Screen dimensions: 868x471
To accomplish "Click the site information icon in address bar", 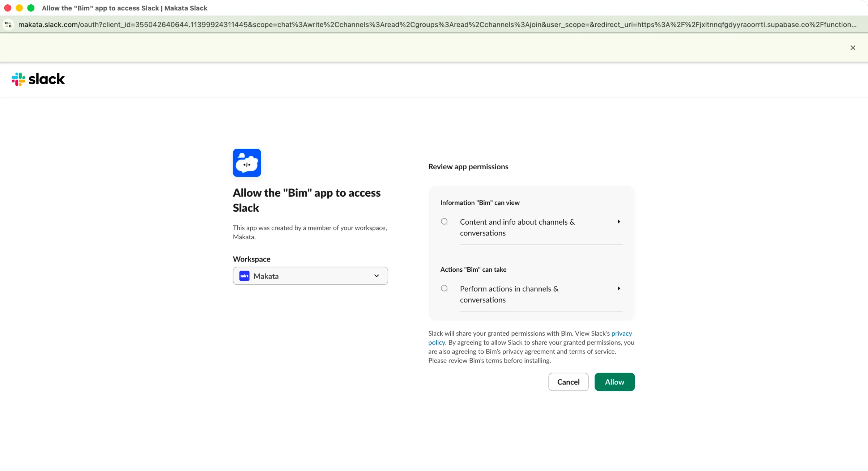I will [x=8, y=25].
